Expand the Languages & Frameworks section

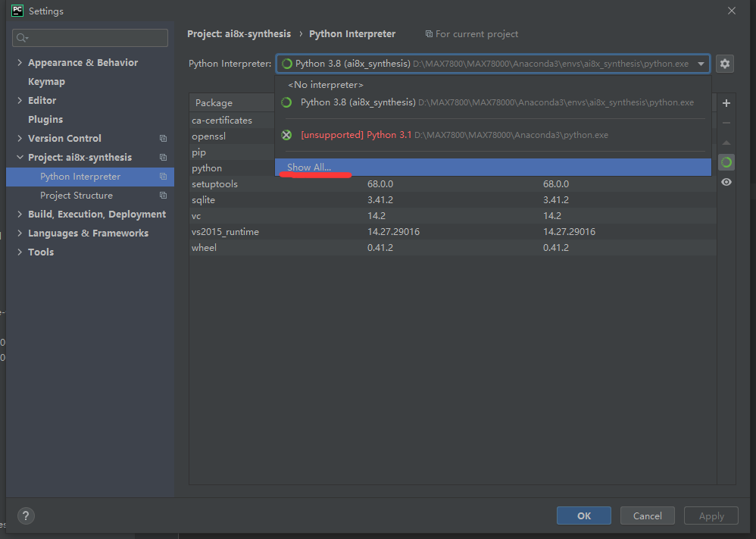click(x=20, y=233)
